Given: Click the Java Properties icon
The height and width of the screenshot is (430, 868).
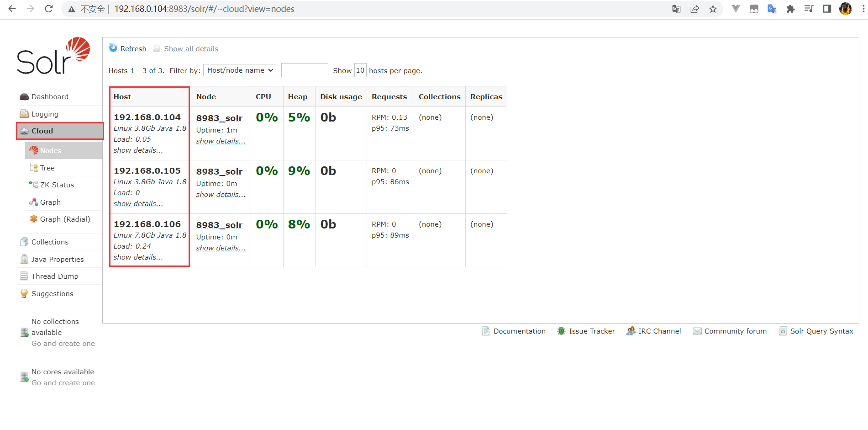Looking at the screenshot, I should [24, 259].
